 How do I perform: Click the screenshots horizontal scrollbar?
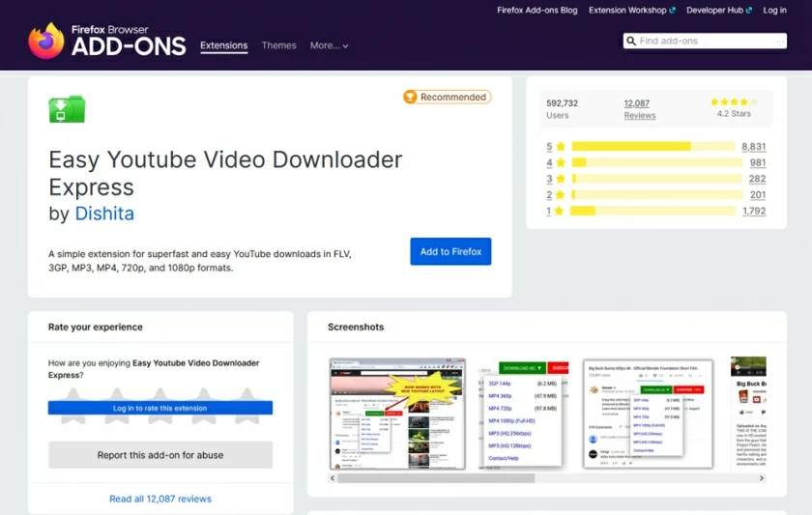[436, 478]
